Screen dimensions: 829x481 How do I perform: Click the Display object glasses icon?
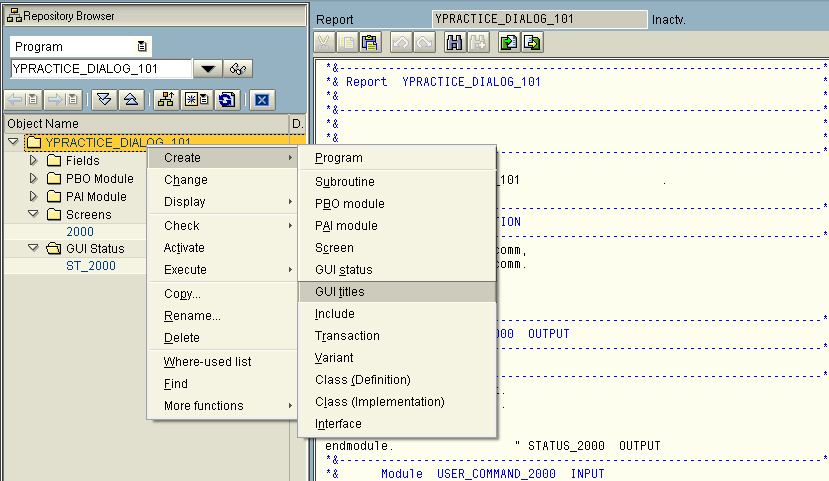(x=238, y=69)
